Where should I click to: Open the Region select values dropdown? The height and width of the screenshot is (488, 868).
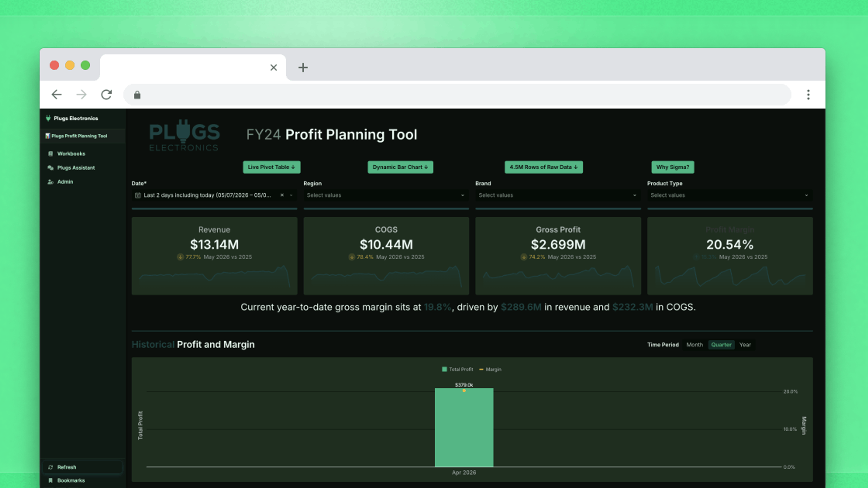[386, 195]
